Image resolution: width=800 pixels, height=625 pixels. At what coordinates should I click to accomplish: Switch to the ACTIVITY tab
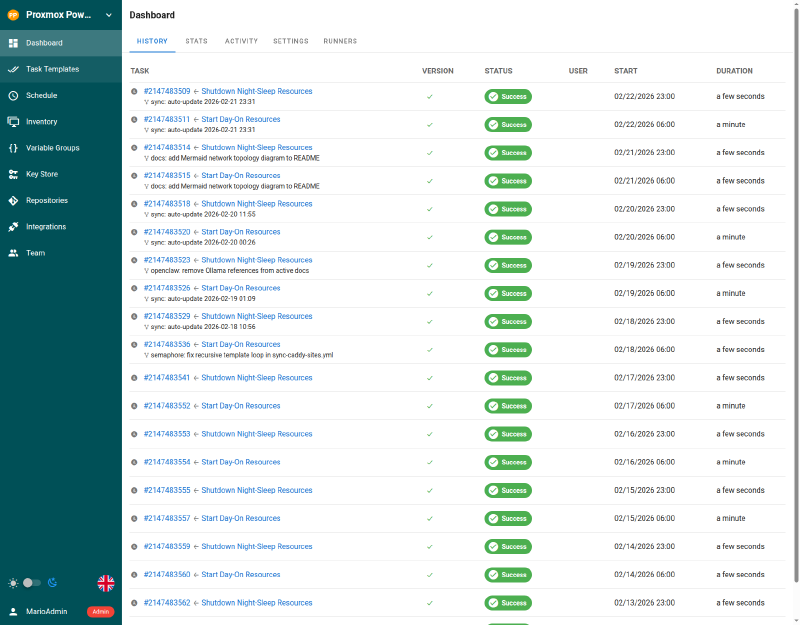click(241, 41)
